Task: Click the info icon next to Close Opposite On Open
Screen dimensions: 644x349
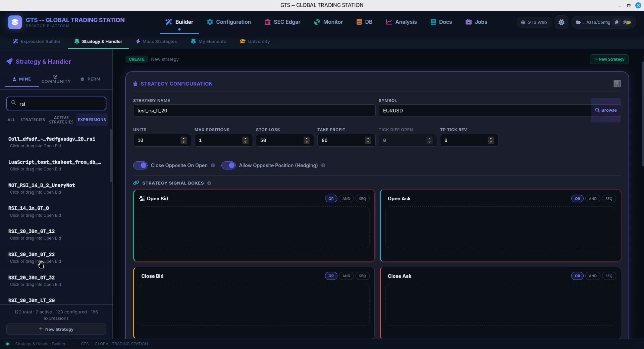Action: pyautogui.click(x=213, y=165)
